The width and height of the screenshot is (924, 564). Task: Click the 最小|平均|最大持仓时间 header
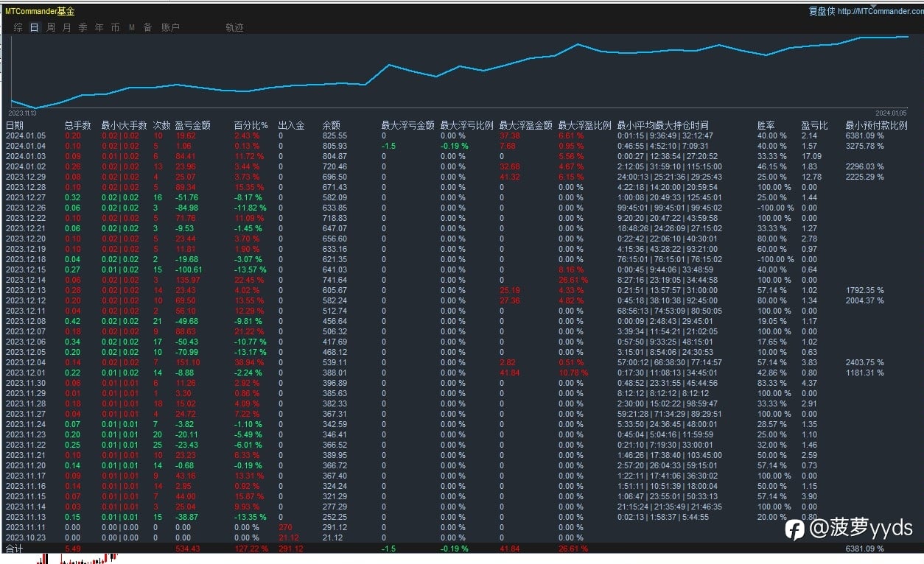coord(662,125)
